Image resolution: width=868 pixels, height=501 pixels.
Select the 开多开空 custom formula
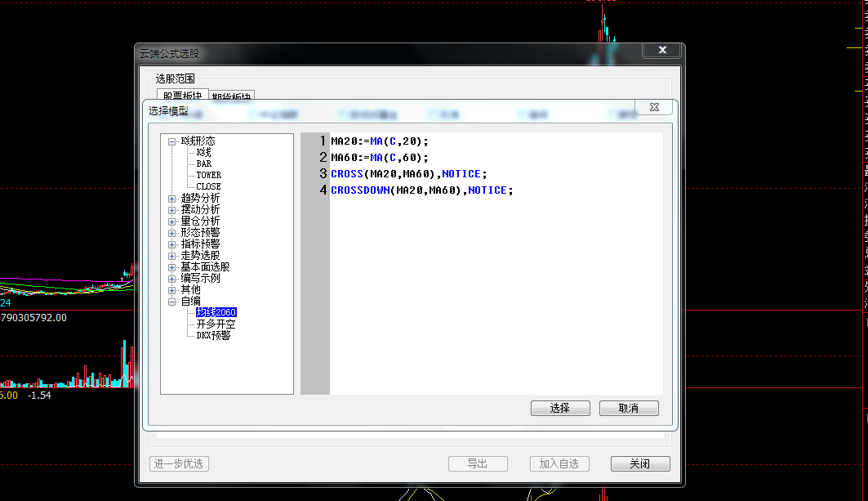(x=216, y=324)
